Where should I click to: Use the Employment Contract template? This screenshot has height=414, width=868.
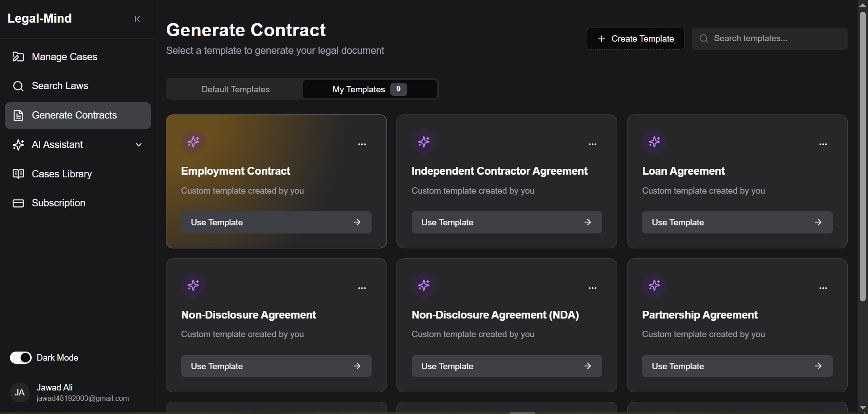click(x=276, y=222)
